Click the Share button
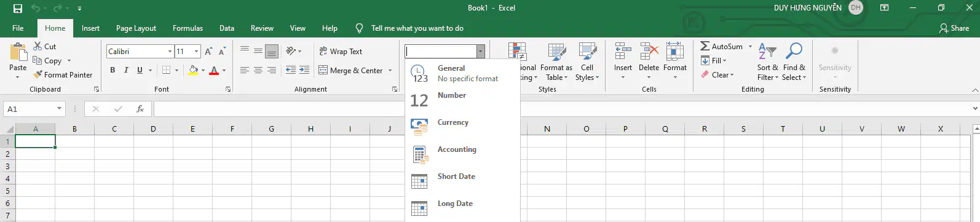This screenshot has height=222, width=980. click(954, 28)
